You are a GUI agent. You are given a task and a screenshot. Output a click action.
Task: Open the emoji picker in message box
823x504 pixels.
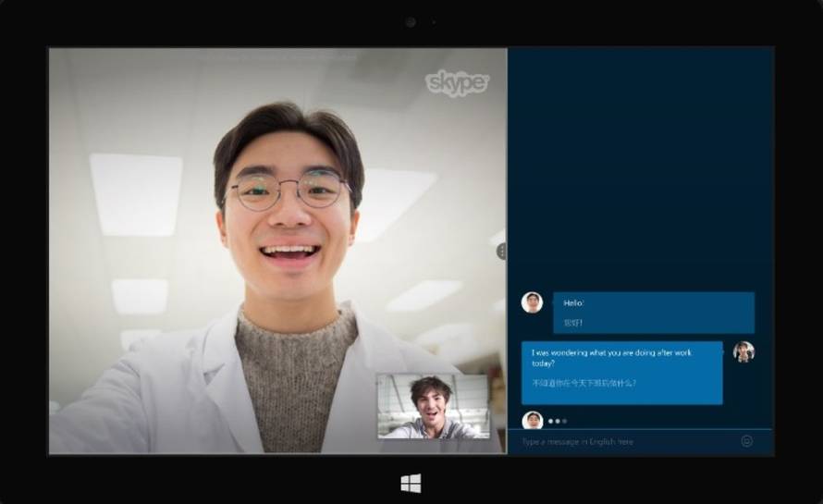pos(746,441)
